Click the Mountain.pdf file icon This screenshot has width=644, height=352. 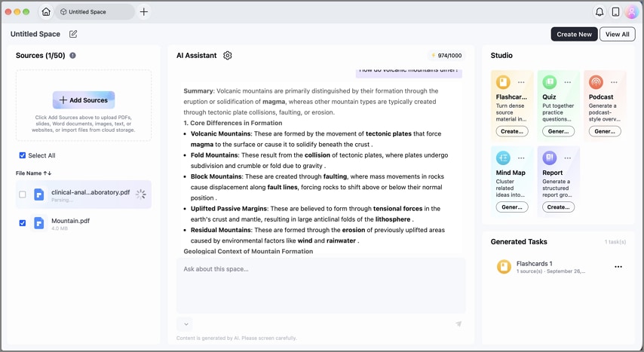click(38, 223)
